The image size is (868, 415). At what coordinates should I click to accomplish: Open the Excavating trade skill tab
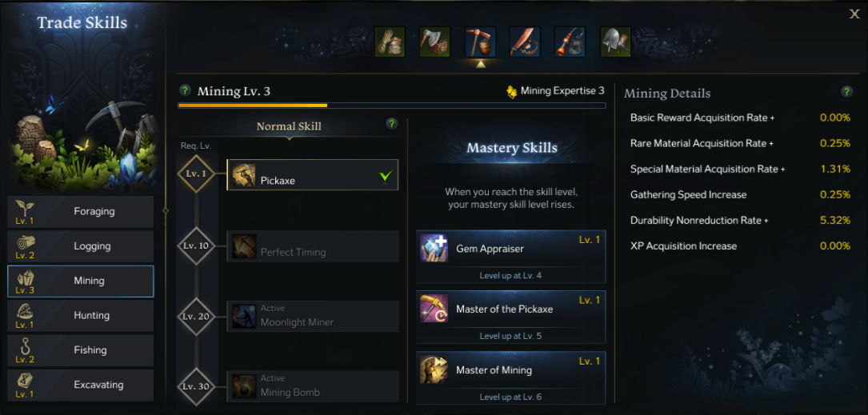(80, 385)
